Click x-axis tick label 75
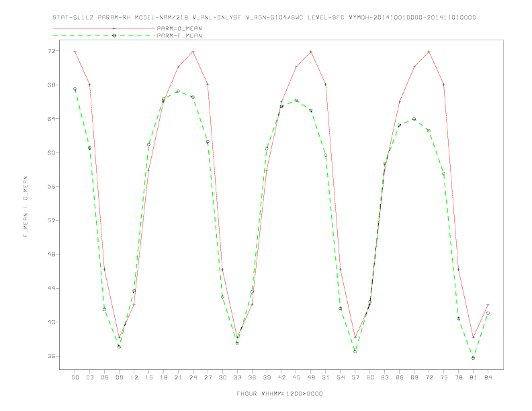This screenshot has width=532, height=411. (x=444, y=377)
